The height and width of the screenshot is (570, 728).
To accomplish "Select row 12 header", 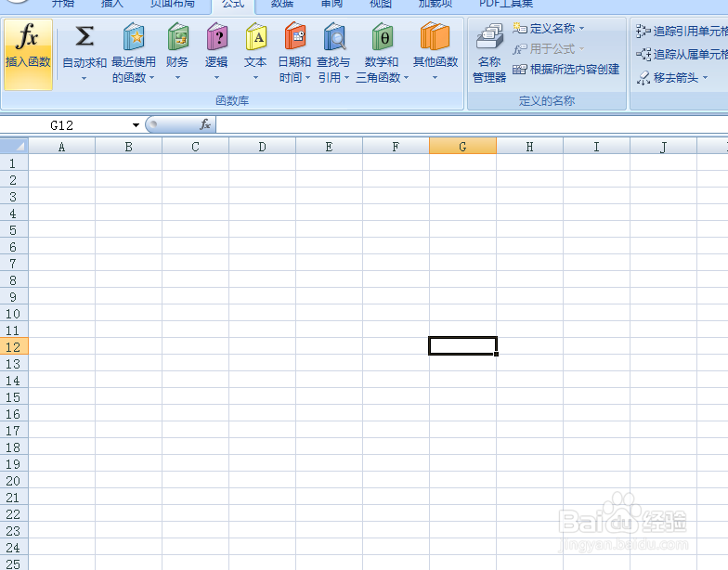I will (14, 346).
